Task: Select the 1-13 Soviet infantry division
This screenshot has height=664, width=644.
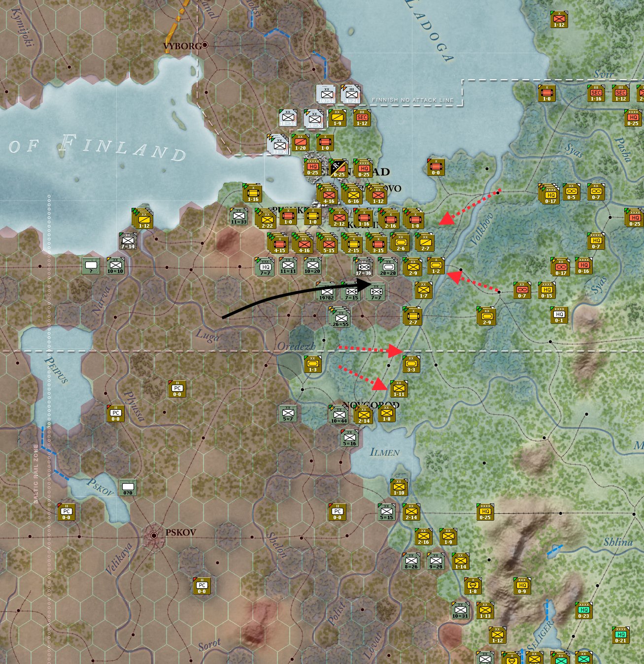Action: (x=485, y=610)
